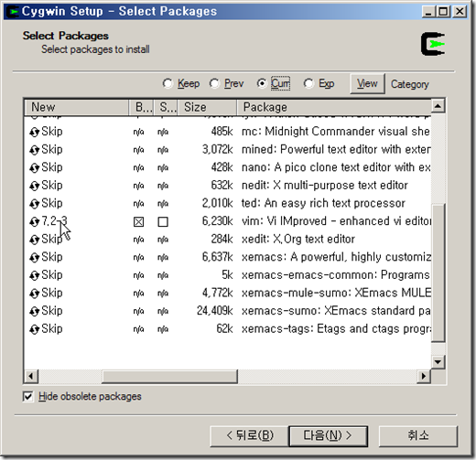This screenshot has height=460, width=476.
Task: Click the horizontal scrollbar right arrow
Action: click(x=424, y=377)
